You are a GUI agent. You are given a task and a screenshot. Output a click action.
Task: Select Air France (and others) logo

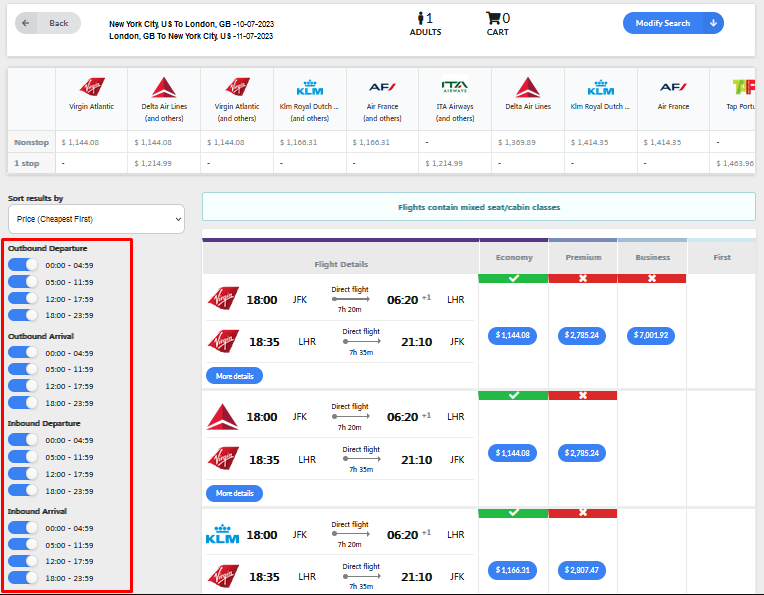tap(382, 87)
